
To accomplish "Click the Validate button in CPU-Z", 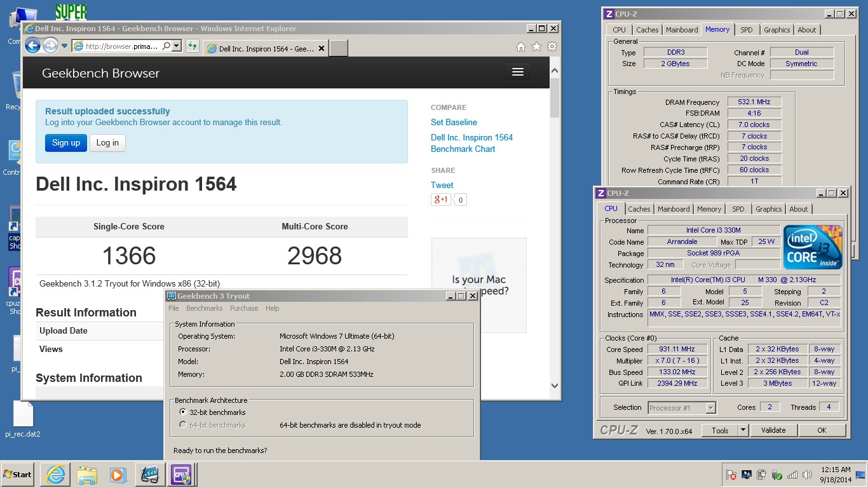I will [x=773, y=430].
